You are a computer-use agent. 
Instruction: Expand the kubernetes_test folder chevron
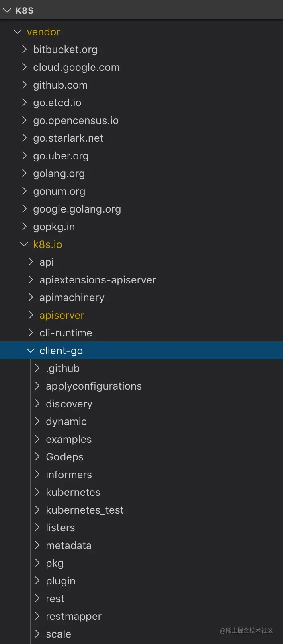(x=37, y=510)
